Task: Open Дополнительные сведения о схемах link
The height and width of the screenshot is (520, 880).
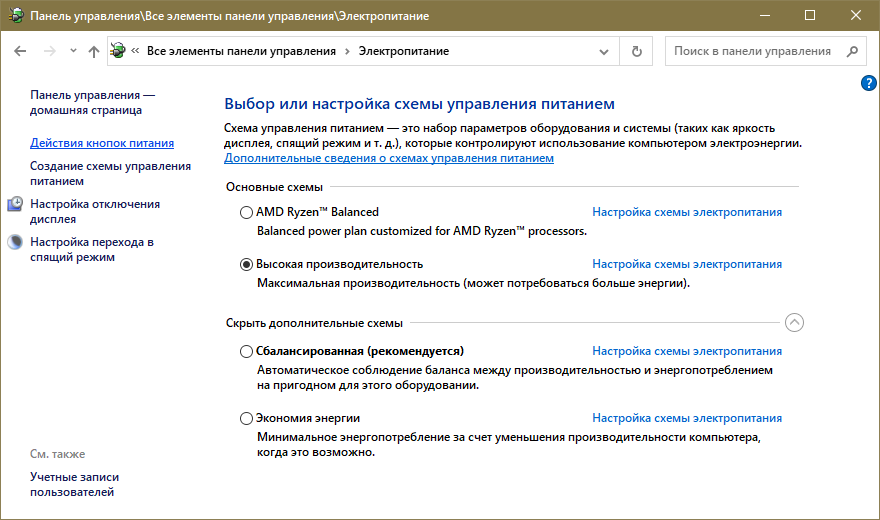Action: pyautogui.click(x=388, y=158)
